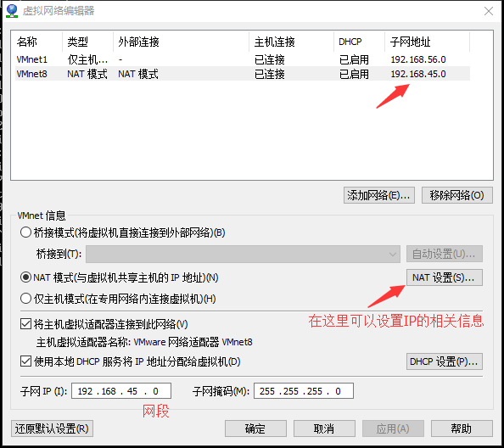Open the 桥接到 dropdown
The image size is (504, 448).
click(243, 255)
